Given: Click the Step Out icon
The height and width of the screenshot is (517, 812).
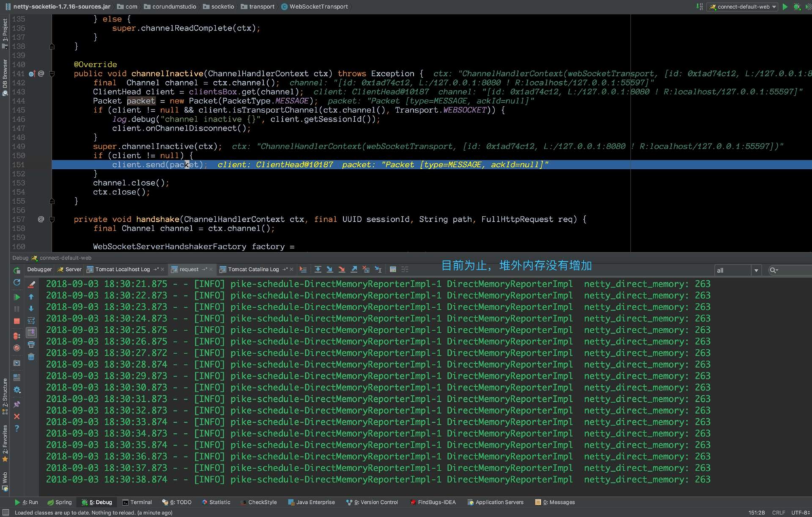Looking at the screenshot, I should (x=354, y=269).
